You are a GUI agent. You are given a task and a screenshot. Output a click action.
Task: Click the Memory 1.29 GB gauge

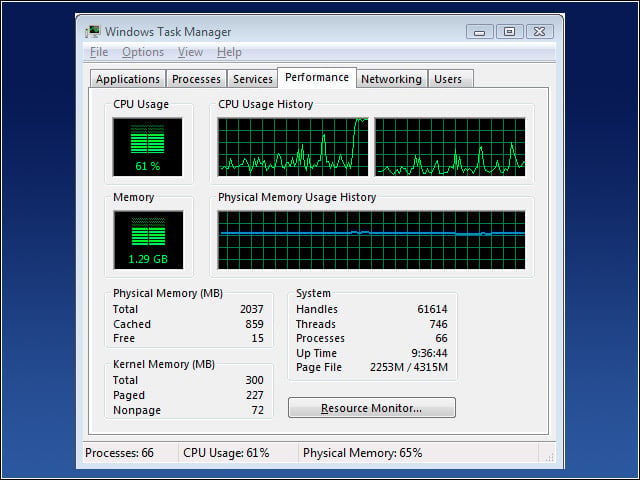click(148, 240)
